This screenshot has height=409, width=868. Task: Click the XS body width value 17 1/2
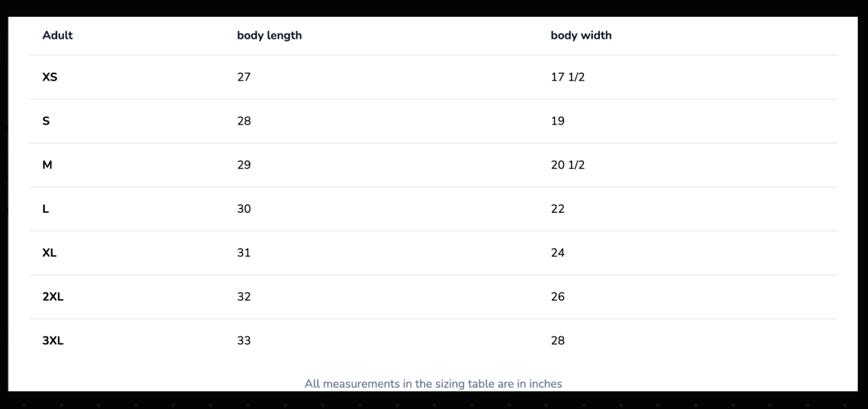tap(567, 77)
